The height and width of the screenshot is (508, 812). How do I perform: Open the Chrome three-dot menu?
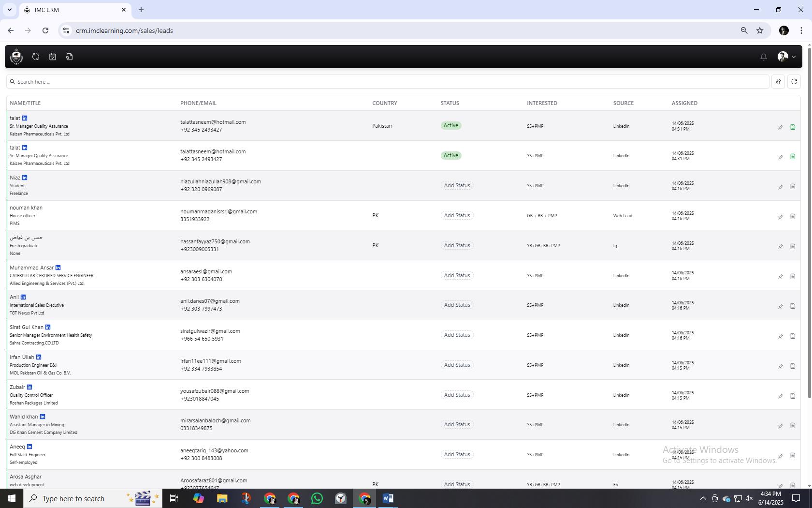coord(801,30)
